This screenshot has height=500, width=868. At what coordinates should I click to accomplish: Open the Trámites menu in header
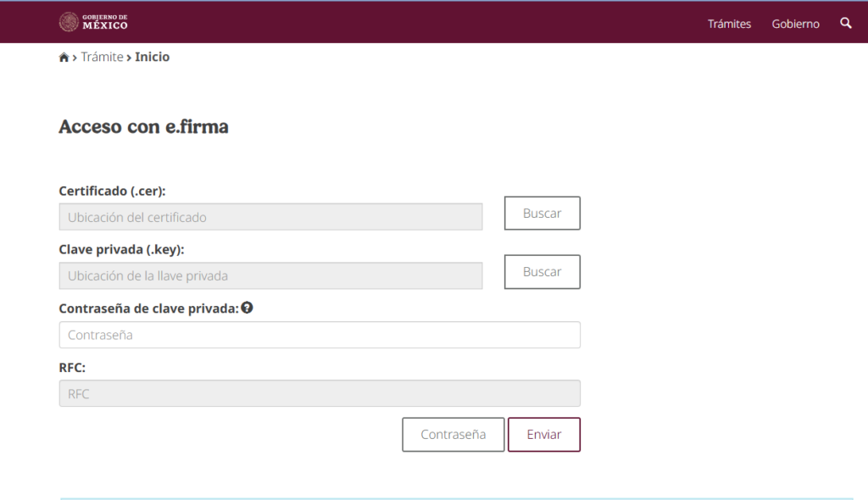tap(729, 24)
